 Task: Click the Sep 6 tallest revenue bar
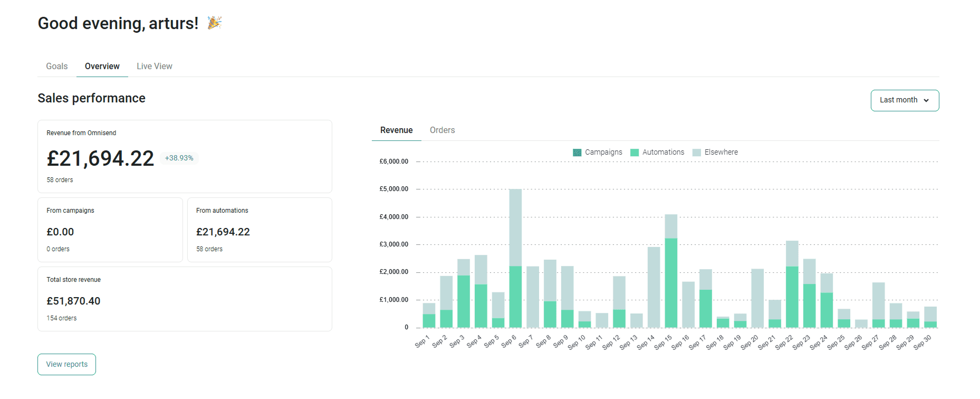click(515, 258)
